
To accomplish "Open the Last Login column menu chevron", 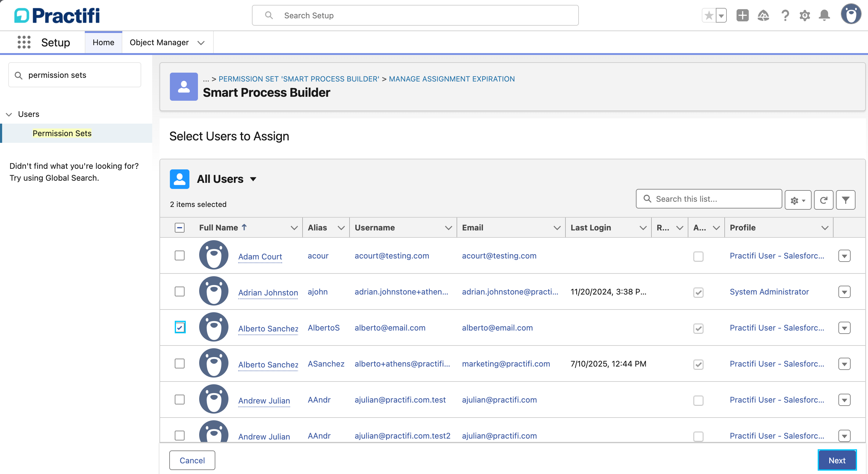I will pyautogui.click(x=643, y=228).
